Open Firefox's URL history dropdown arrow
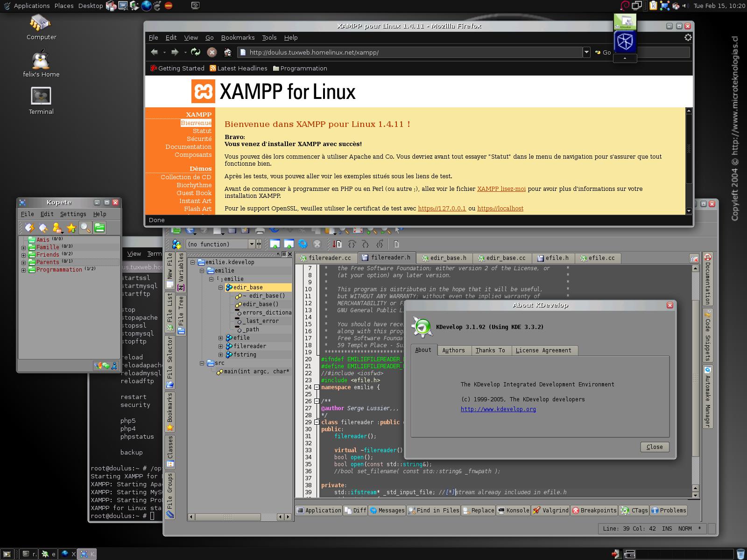The image size is (747, 560). [x=586, y=52]
